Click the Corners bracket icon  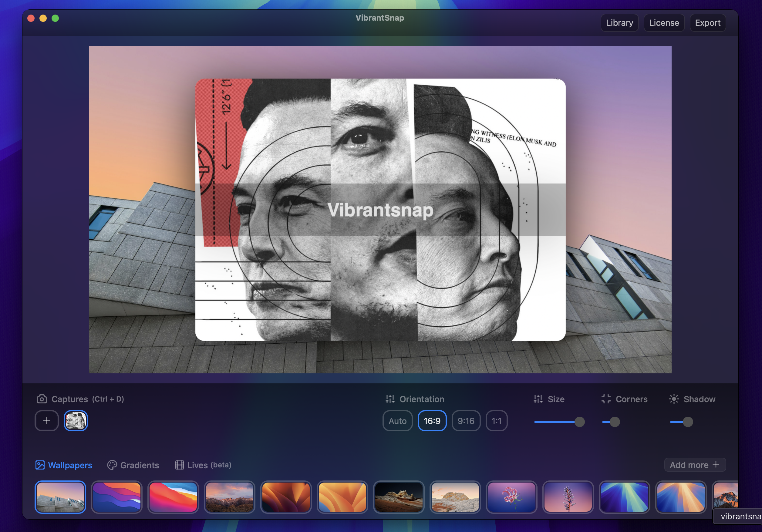(606, 399)
